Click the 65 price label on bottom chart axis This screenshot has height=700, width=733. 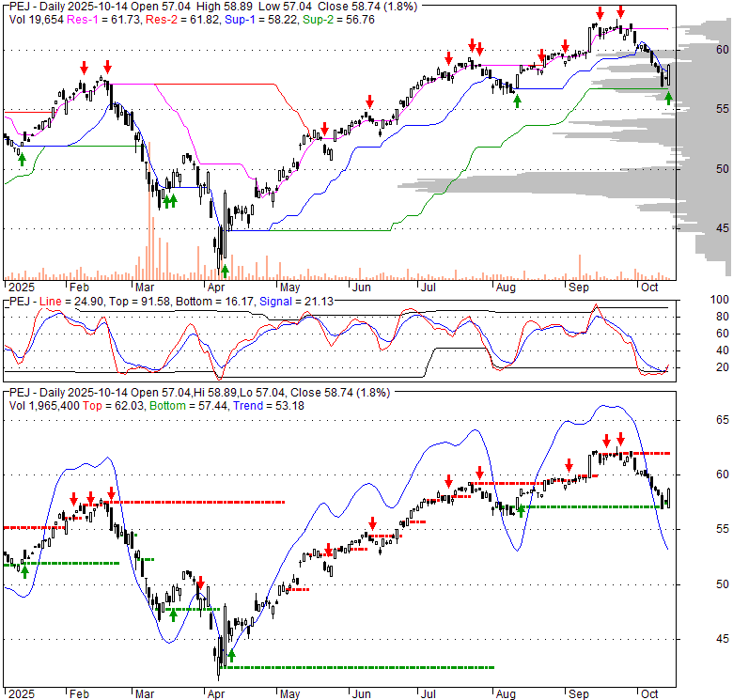[723, 420]
